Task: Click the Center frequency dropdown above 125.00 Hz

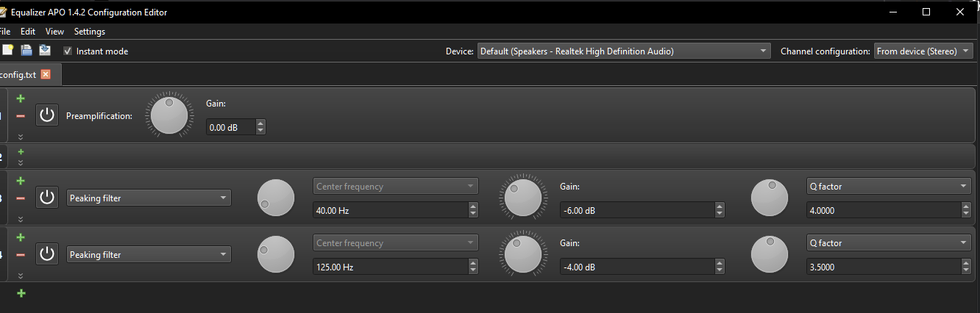Action: [396, 242]
